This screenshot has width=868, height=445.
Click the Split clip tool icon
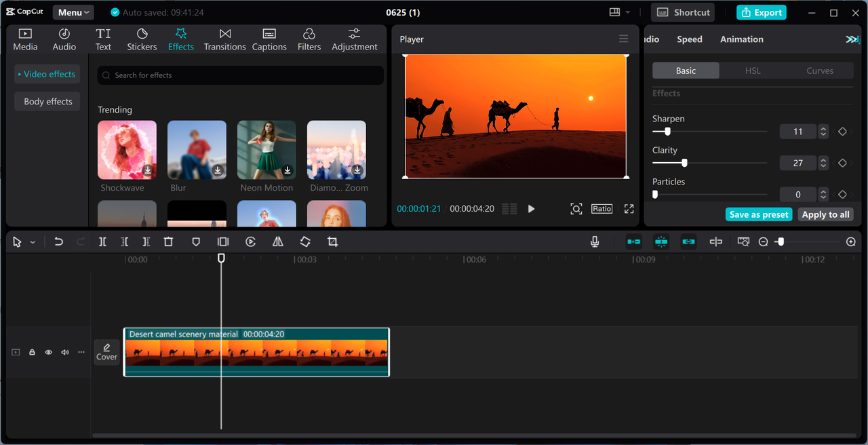coord(102,241)
